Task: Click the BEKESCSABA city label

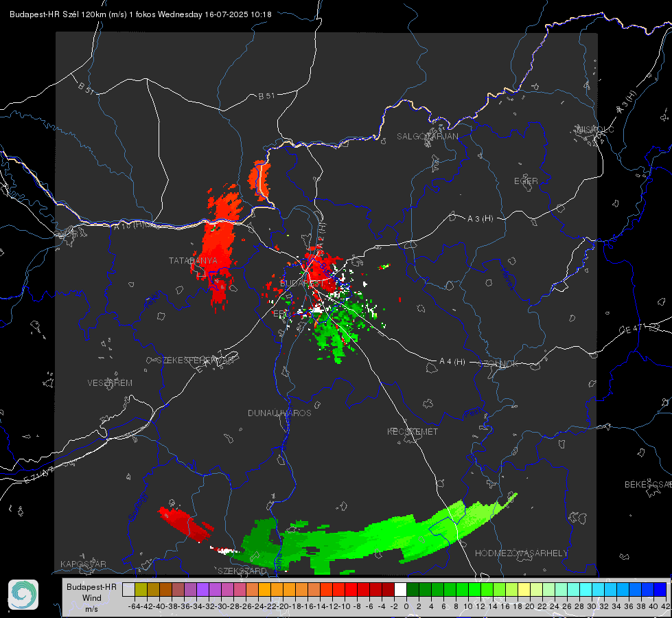Action: [648, 485]
